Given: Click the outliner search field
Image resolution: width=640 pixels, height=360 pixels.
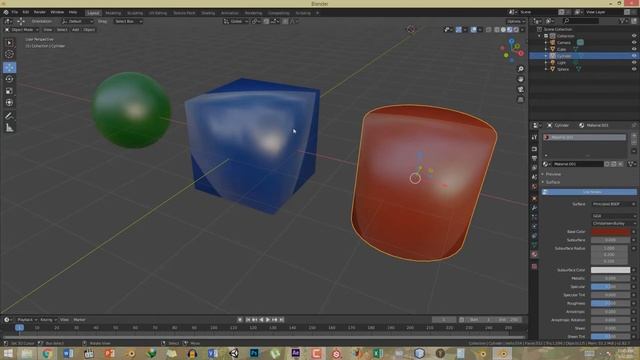Looking at the screenshot, I should tap(581, 21).
